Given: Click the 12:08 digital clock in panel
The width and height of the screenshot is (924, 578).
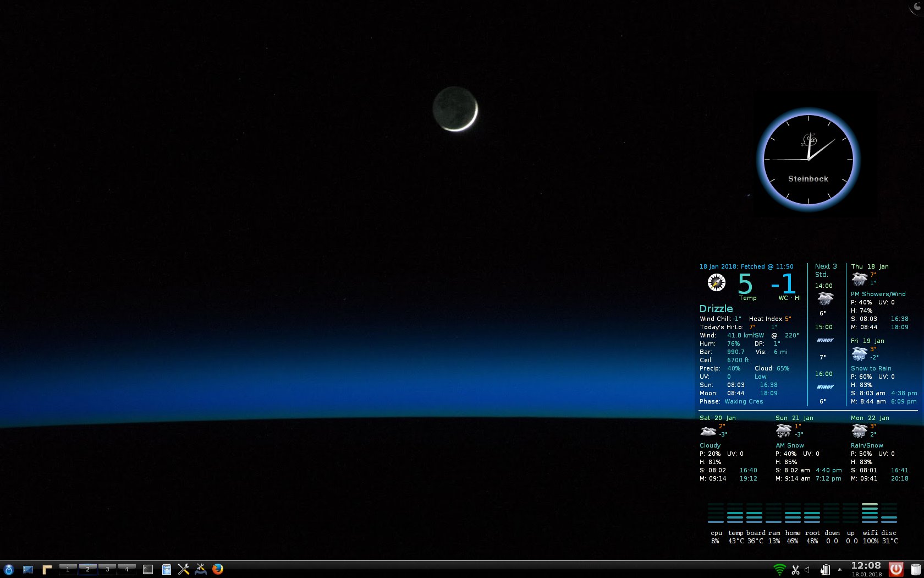Looking at the screenshot, I should [x=866, y=566].
